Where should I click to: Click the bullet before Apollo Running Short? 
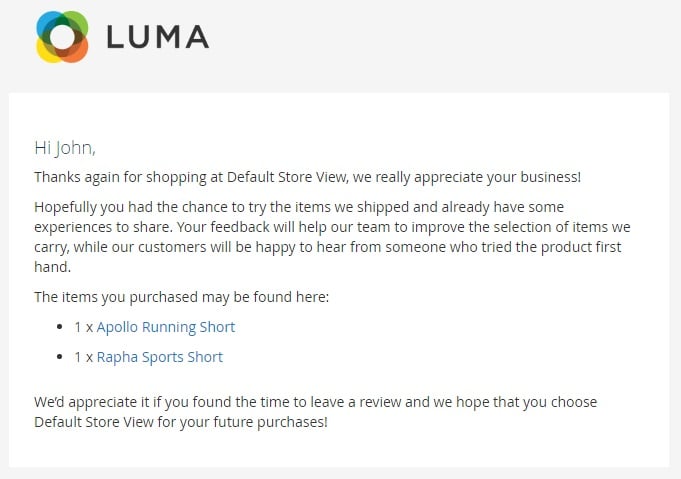[x=60, y=327]
